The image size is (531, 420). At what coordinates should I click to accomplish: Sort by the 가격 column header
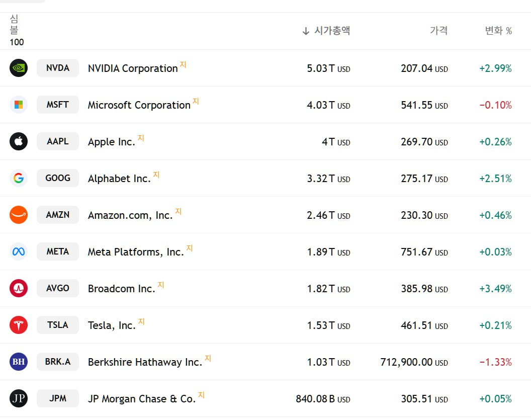pyautogui.click(x=439, y=31)
